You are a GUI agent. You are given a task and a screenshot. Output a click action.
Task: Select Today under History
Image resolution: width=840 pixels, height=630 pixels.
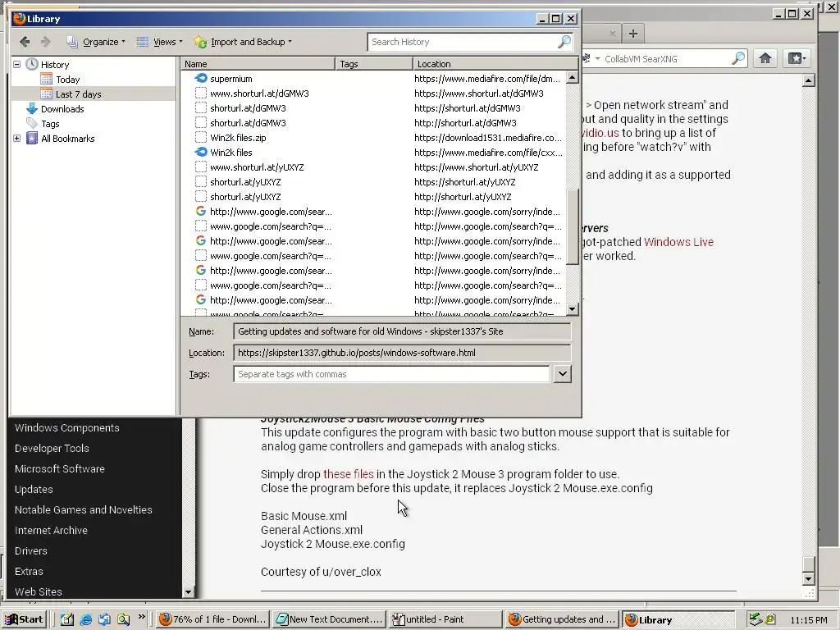point(67,80)
